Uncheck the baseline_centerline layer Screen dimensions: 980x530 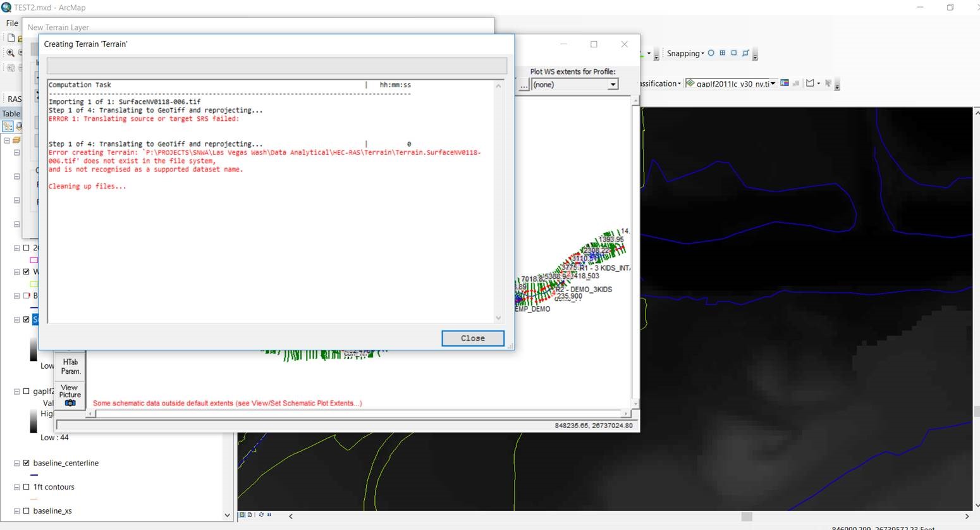27,463
